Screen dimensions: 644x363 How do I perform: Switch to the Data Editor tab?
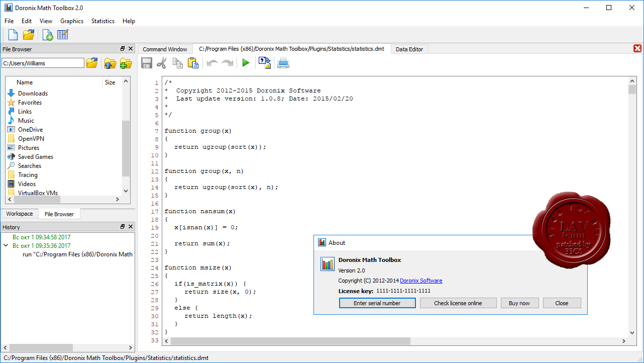409,49
